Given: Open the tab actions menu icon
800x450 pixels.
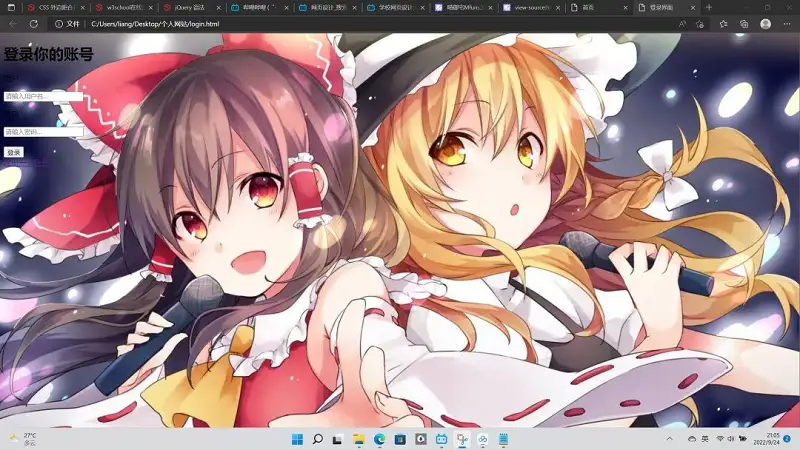Looking at the screenshot, I should coord(11,8).
